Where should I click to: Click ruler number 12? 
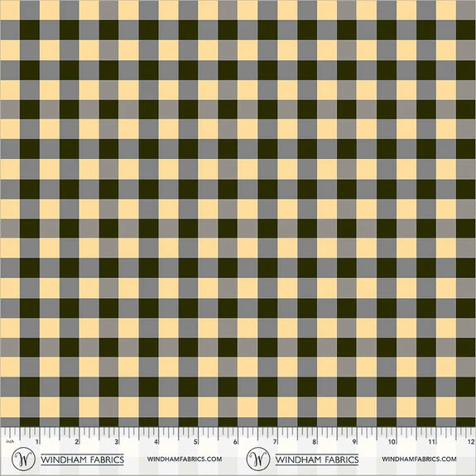[471, 442]
